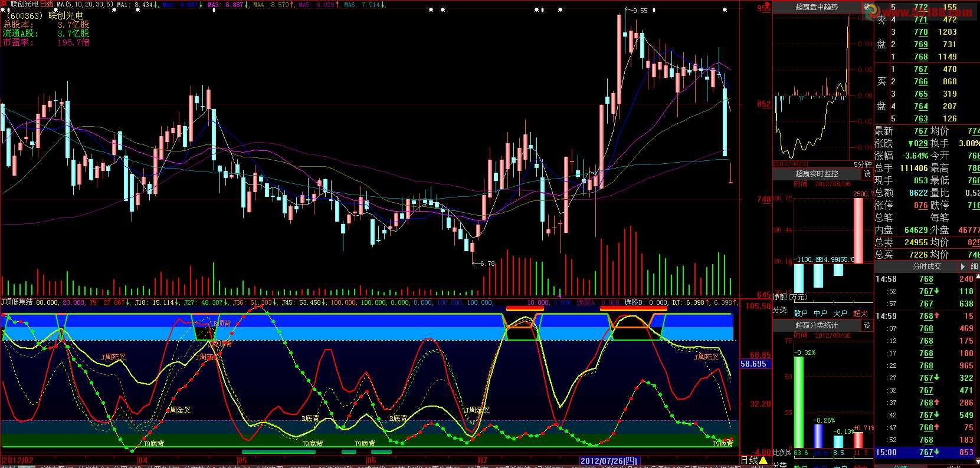Click the play arrow next to 分时成交
This screenshot has height=468, width=980.
[963, 266]
